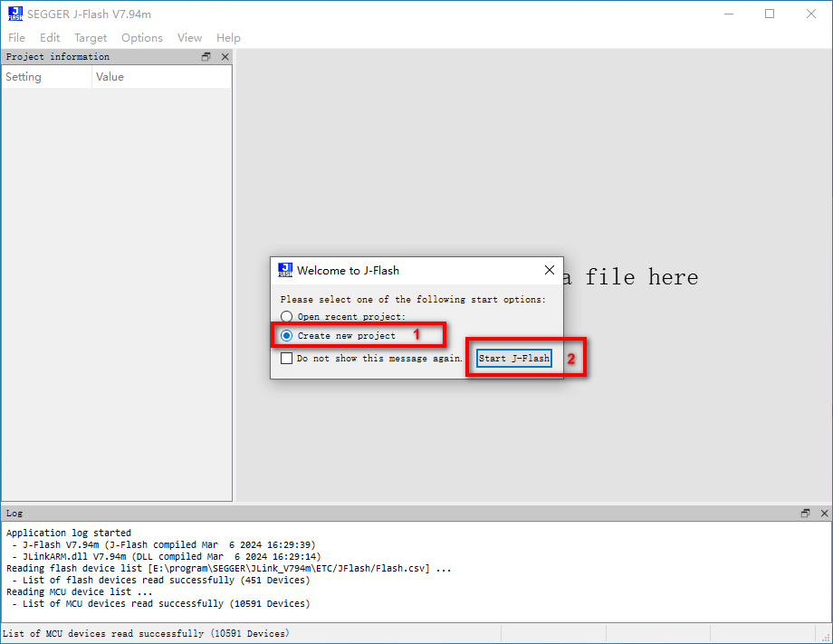Minimize the J-Flash window

click(729, 14)
